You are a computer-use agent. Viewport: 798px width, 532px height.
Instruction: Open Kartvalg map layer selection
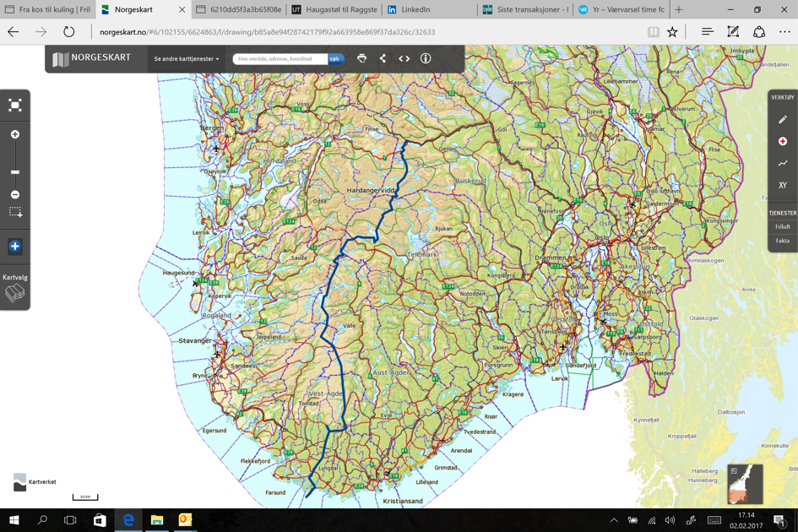coord(15,288)
